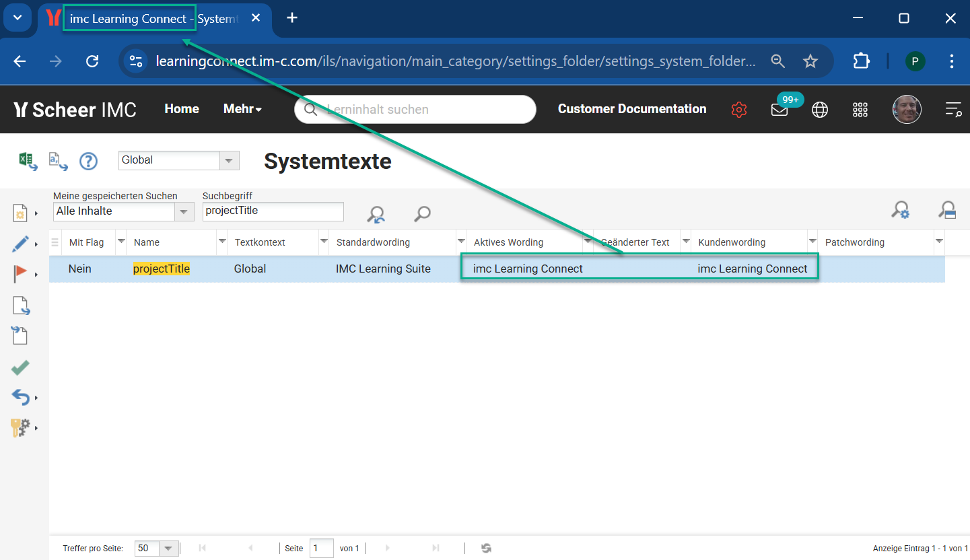Open the CSV export icon
Image resolution: width=970 pixels, height=560 pixels.
point(57,162)
